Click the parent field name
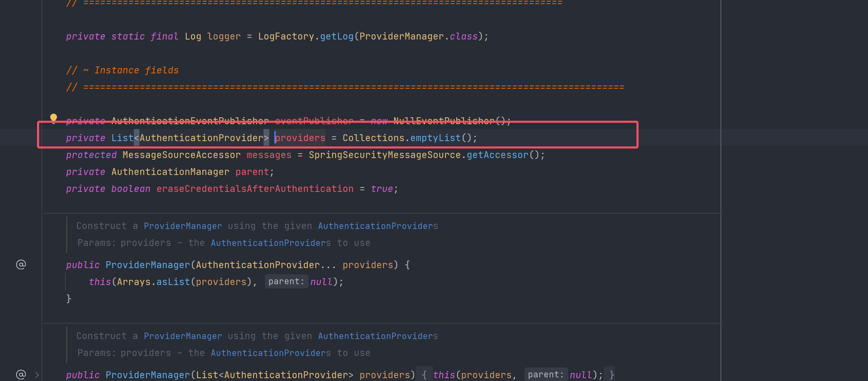Screen dimensions: 868x381 [x=252, y=172]
